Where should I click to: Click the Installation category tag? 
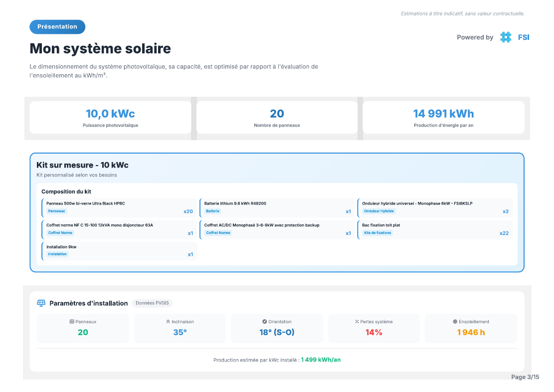57,254
